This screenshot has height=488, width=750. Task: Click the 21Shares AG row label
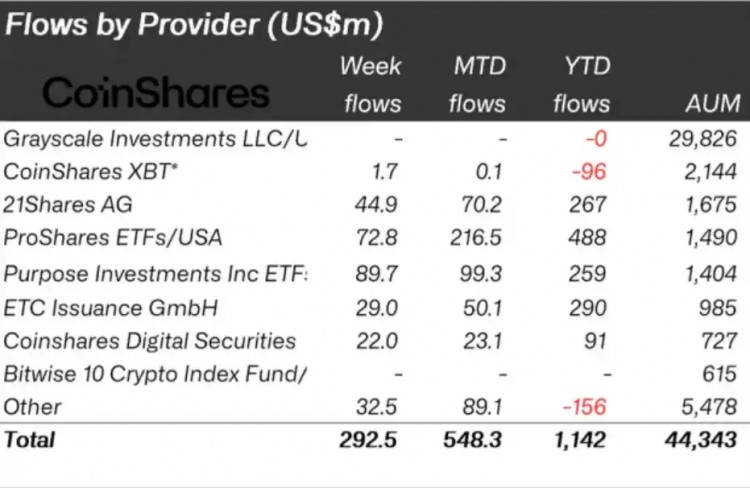(x=67, y=204)
